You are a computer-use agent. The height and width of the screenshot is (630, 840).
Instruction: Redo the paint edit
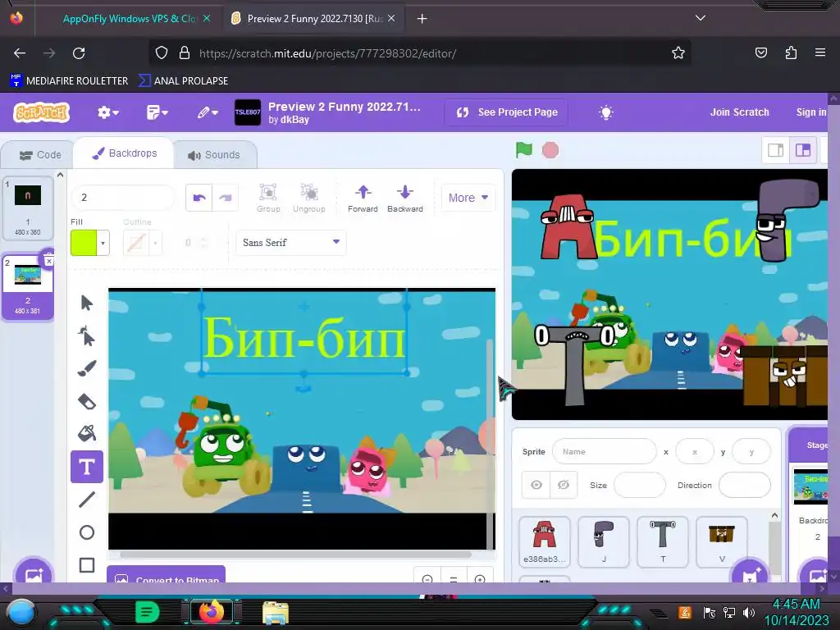[225, 198]
